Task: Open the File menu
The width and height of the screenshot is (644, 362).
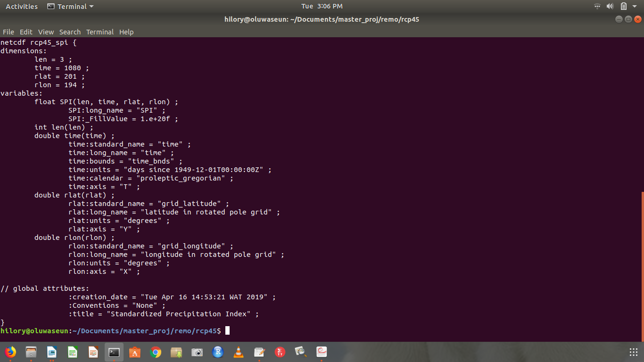Action: coord(8,32)
